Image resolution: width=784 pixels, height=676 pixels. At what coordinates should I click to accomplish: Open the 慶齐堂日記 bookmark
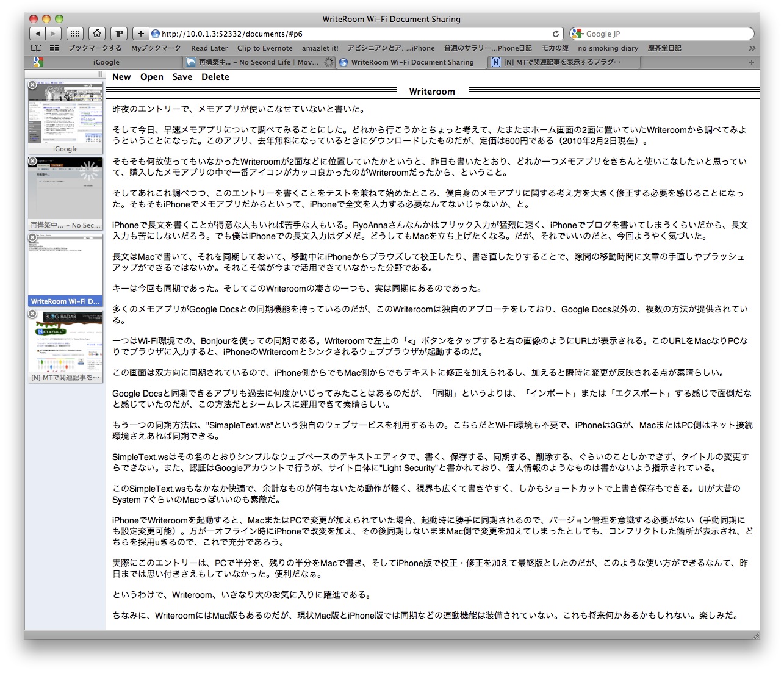(664, 48)
